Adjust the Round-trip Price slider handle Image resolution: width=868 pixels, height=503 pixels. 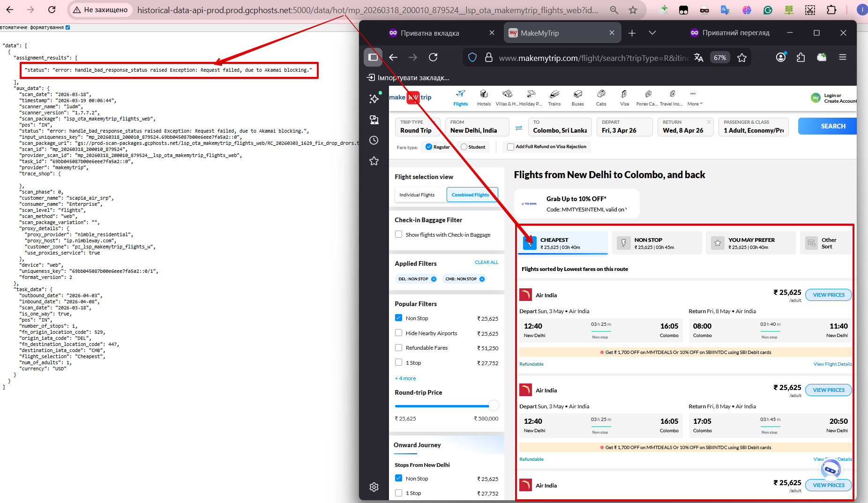point(493,406)
